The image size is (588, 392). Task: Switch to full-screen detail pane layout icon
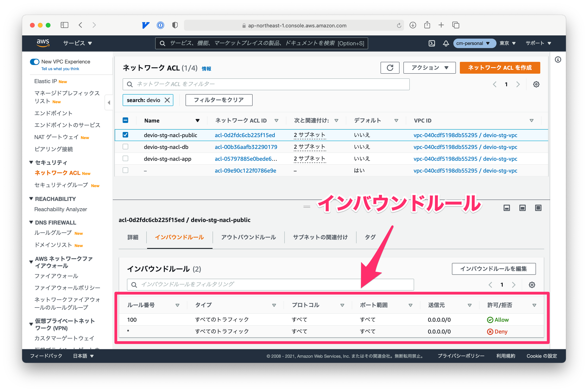(x=538, y=208)
